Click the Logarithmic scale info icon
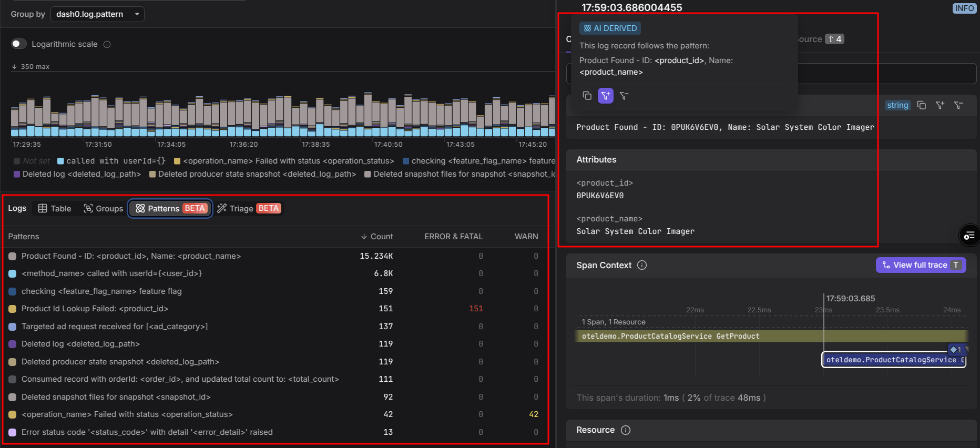Viewport: 980px width, 448px height. [x=107, y=44]
